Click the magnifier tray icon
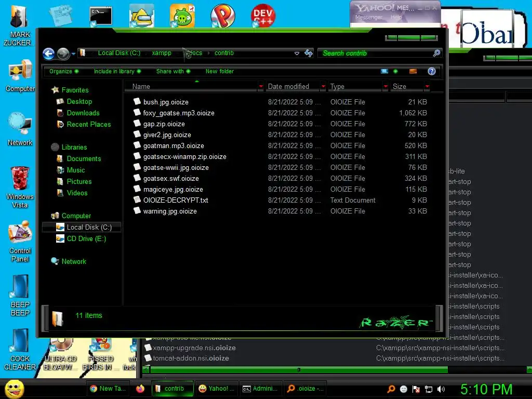The image size is (532, 399). point(391,389)
